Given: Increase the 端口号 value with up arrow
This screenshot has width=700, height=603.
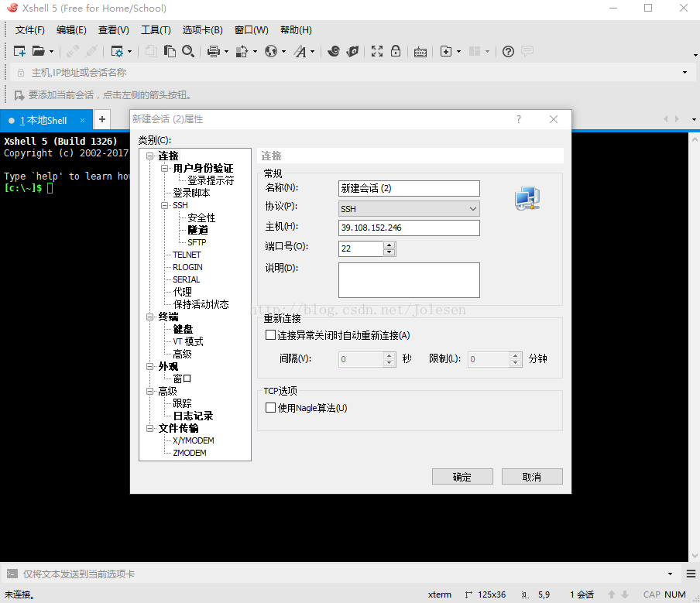Looking at the screenshot, I should tap(389, 245).
